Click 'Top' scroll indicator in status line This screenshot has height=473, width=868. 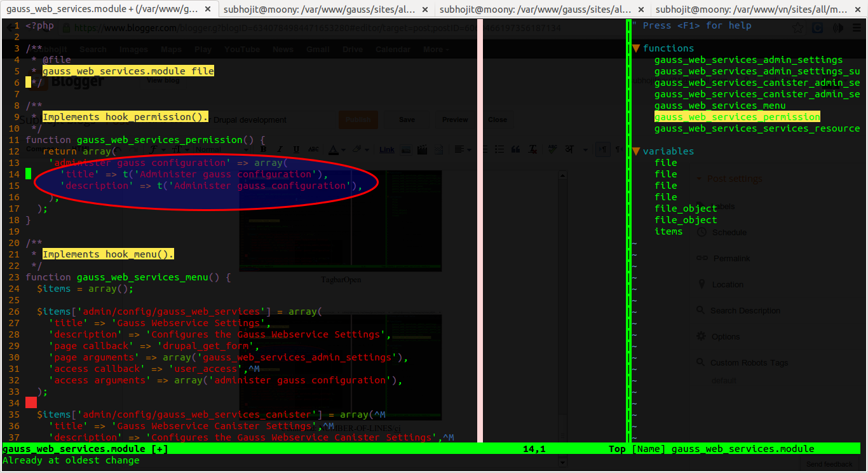[617, 449]
